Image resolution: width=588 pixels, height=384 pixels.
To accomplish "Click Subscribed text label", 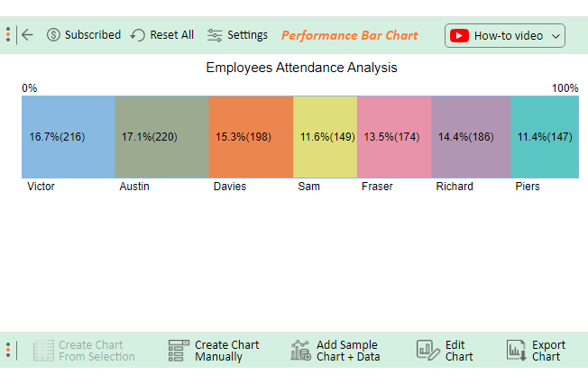I will coord(93,35).
